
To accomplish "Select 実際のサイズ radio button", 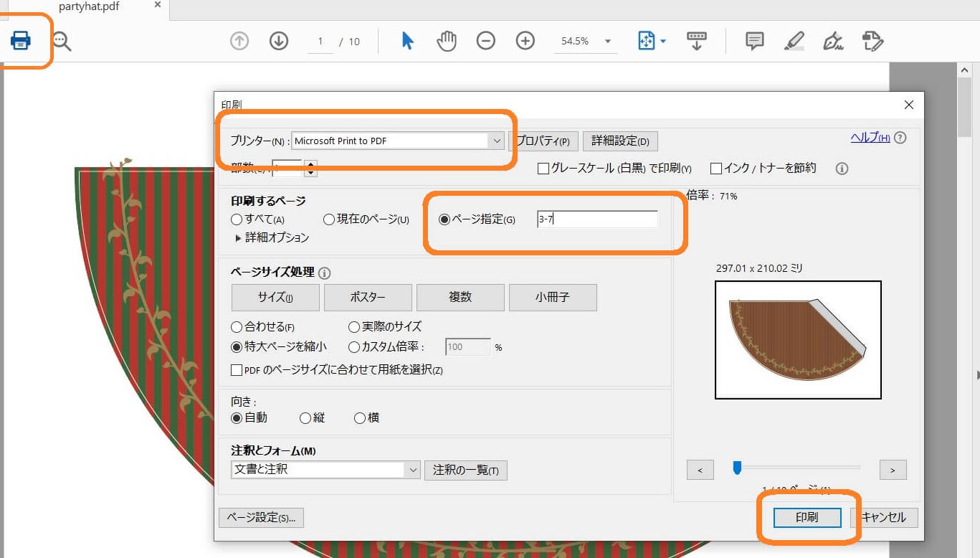I will (x=353, y=327).
